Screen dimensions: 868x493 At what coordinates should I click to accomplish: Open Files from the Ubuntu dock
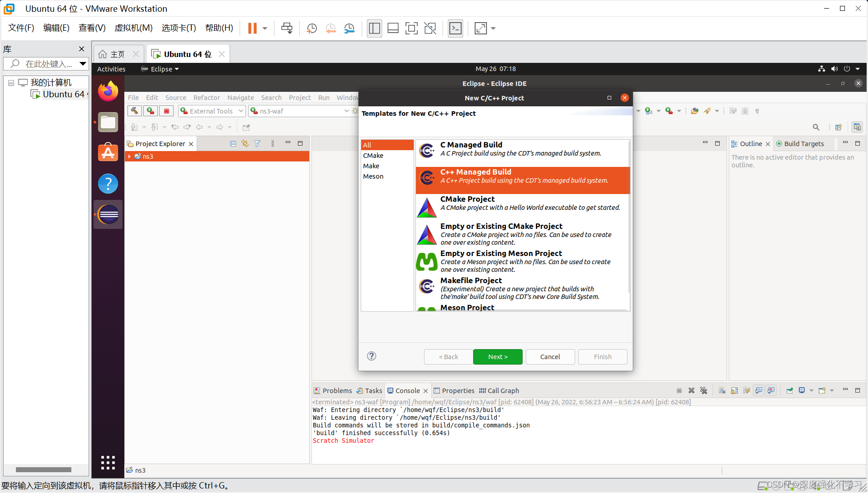point(108,122)
